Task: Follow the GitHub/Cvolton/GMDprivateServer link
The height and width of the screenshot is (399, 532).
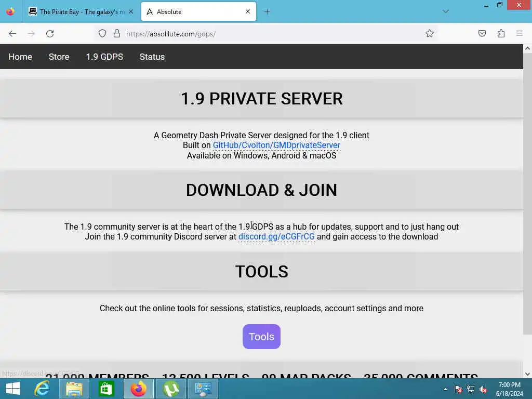Action: (x=276, y=145)
